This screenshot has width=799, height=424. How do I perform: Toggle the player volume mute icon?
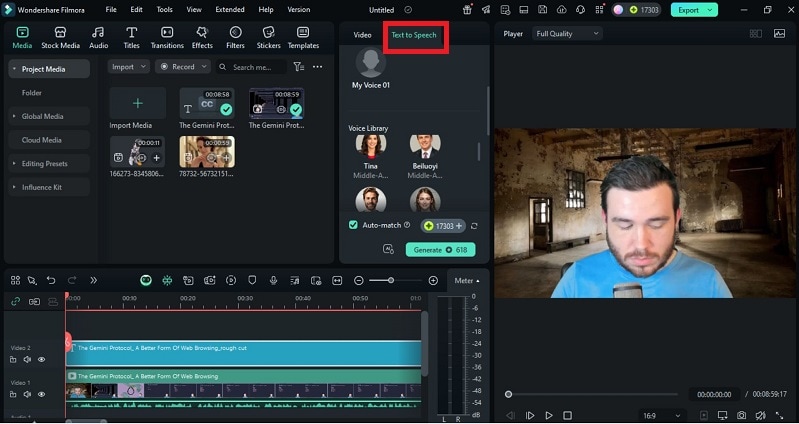[x=760, y=415]
